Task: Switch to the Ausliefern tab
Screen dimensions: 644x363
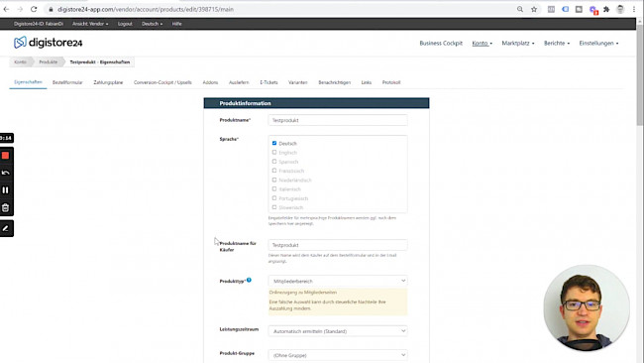Action: point(239,82)
